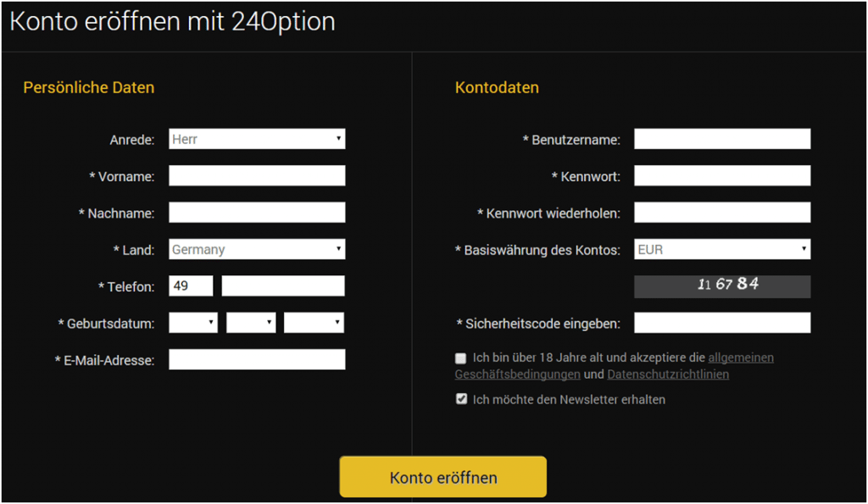Focus the Benutzername field
The height and width of the screenshot is (504, 868).
(x=722, y=139)
